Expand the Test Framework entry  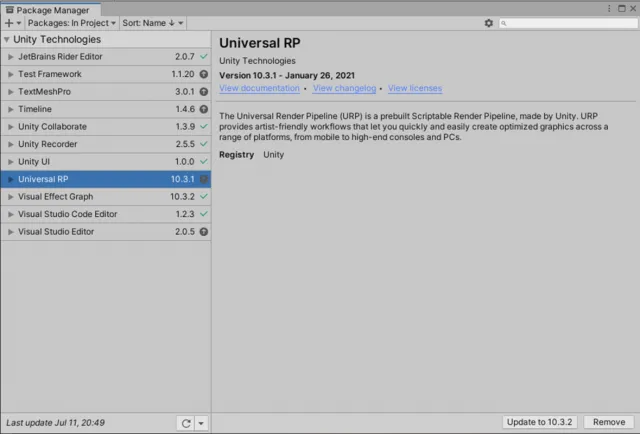click(11, 74)
